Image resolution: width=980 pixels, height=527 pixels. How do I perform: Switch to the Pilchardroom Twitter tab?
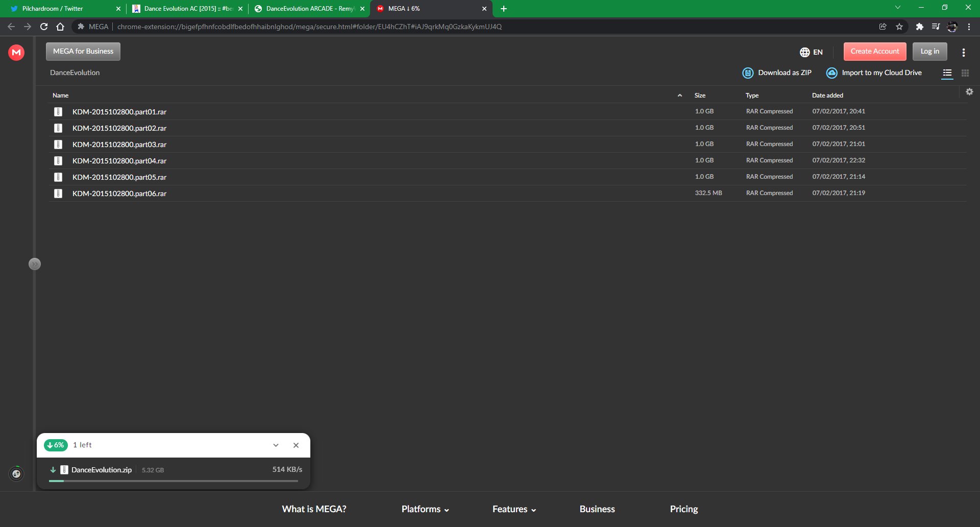61,9
